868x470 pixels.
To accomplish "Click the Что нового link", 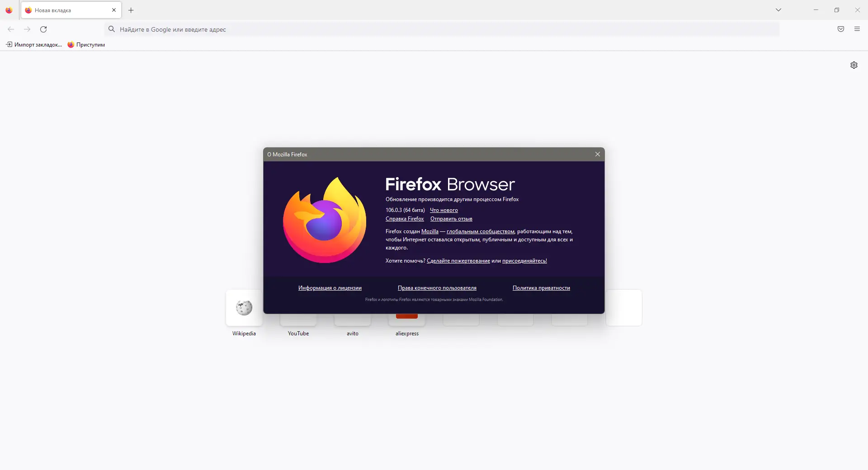I will (x=444, y=210).
